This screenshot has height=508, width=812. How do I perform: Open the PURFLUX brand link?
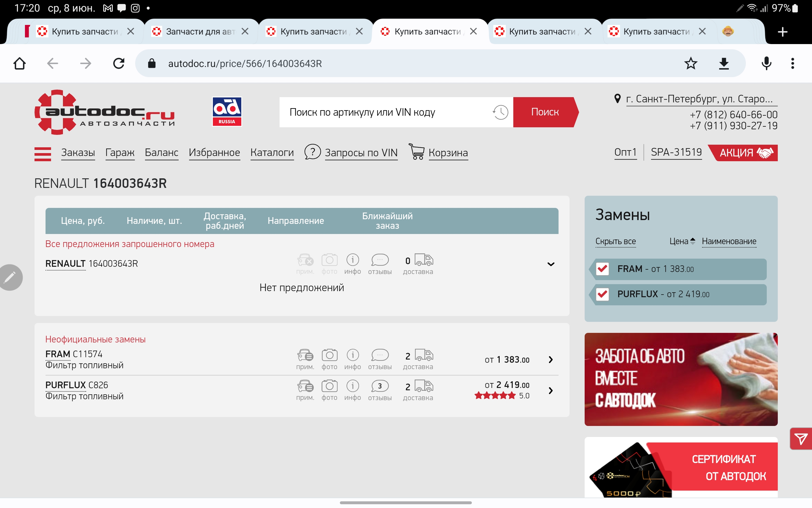(x=66, y=385)
